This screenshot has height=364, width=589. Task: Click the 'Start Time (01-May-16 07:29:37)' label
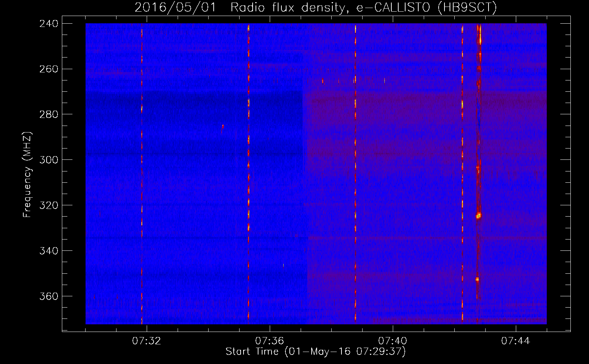coord(315,352)
